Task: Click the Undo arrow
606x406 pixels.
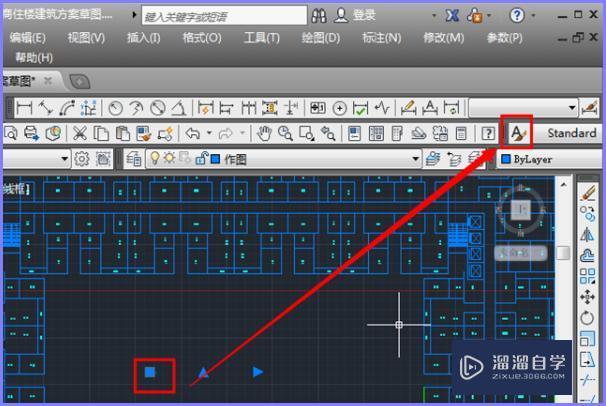Action: 193,134
